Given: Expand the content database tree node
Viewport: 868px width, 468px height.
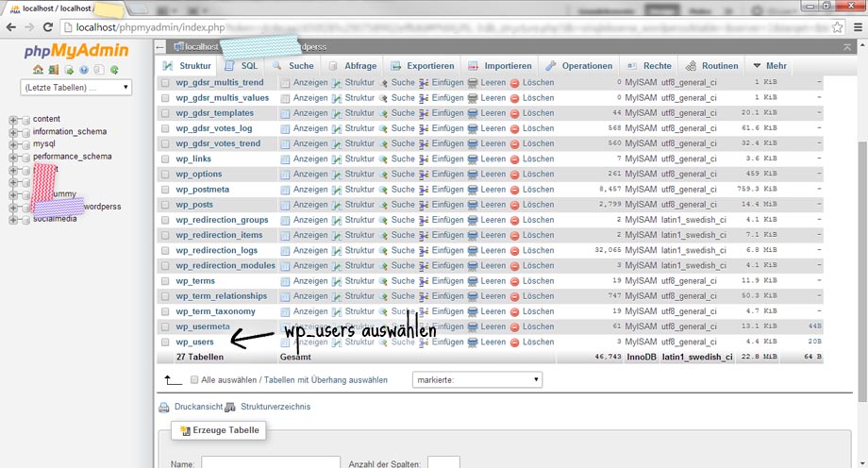Looking at the screenshot, I should pos(12,120).
